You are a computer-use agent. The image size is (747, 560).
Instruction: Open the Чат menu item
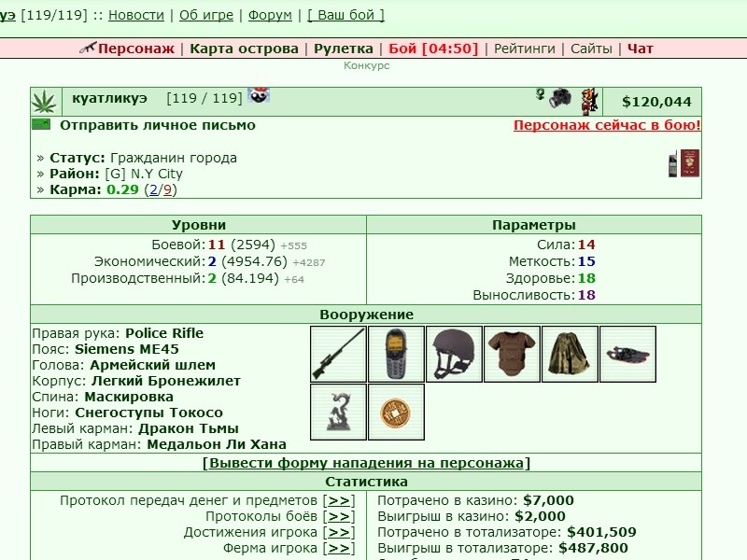[x=641, y=49]
